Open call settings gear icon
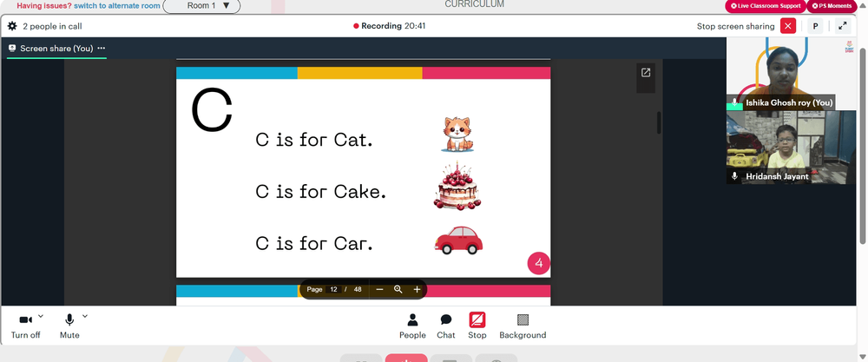Viewport: 868px width, 362px height. (x=12, y=26)
